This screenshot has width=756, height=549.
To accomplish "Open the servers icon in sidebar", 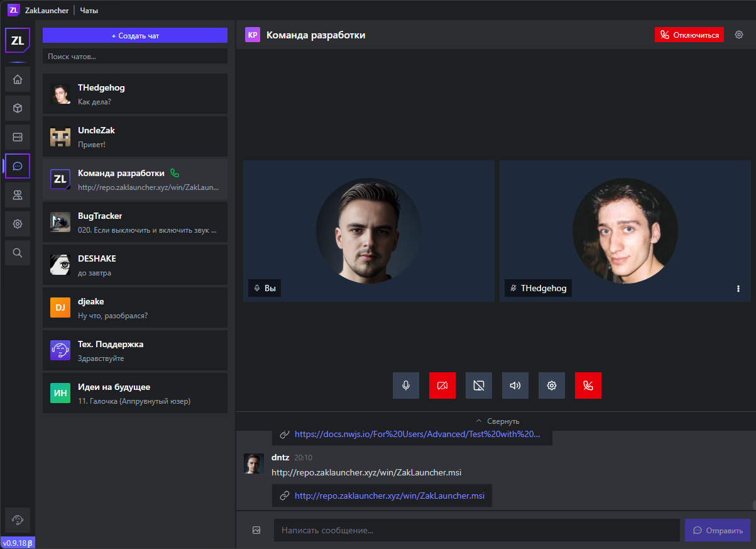I will (x=18, y=137).
